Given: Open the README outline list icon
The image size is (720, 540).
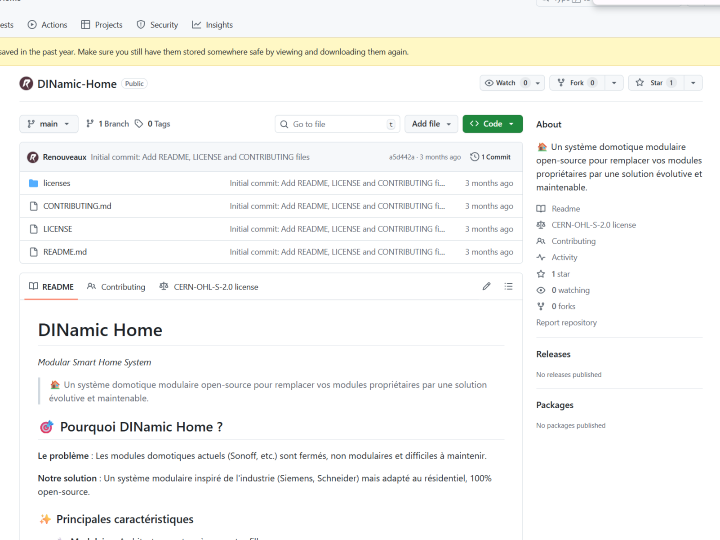Looking at the screenshot, I should click(508, 286).
